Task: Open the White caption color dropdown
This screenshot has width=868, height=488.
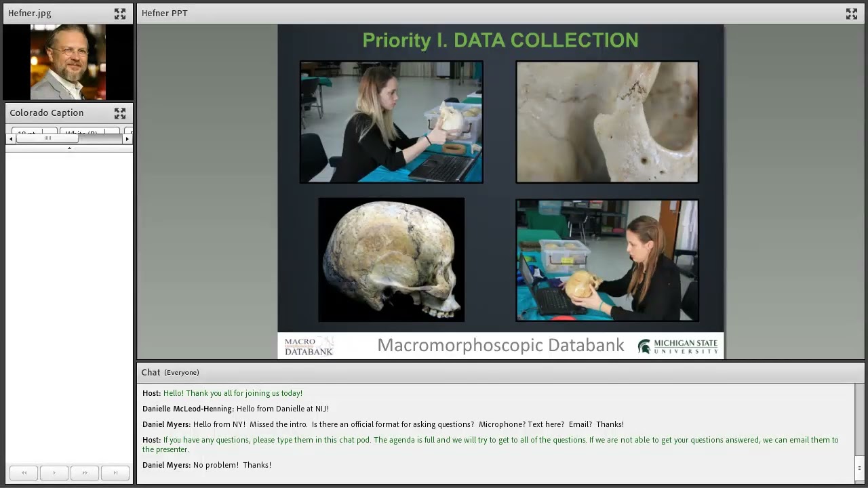Action: (x=90, y=131)
